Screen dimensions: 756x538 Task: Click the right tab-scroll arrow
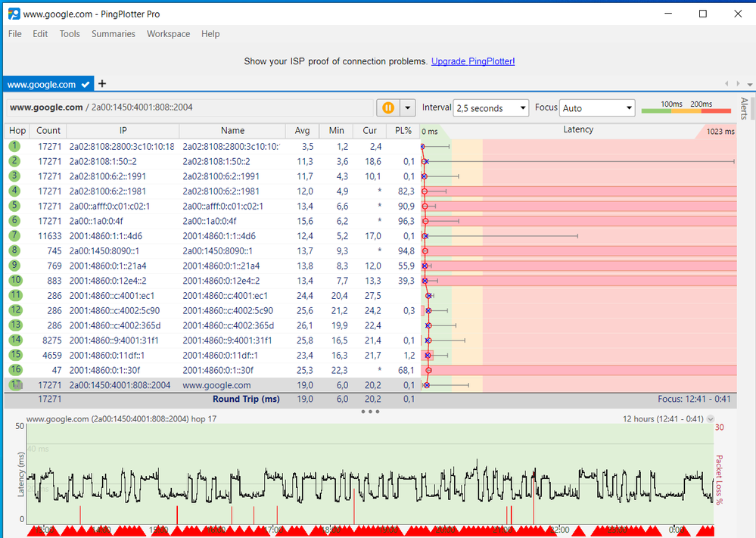[x=736, y=84]
